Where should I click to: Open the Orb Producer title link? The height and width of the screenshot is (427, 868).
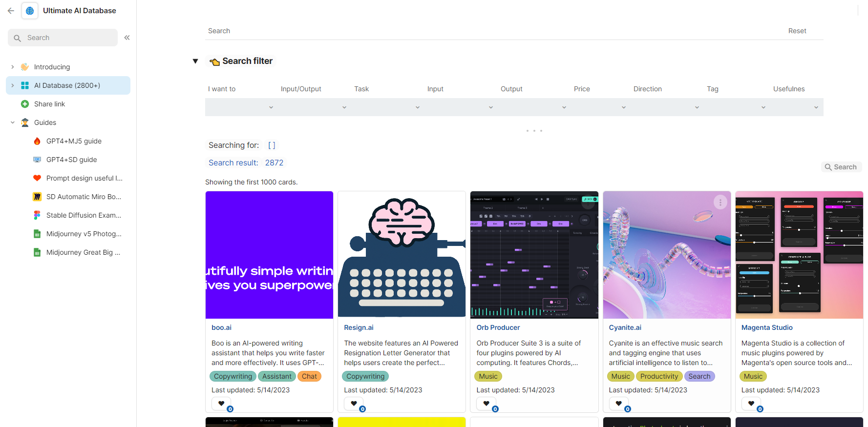click(x=498, y=327)
